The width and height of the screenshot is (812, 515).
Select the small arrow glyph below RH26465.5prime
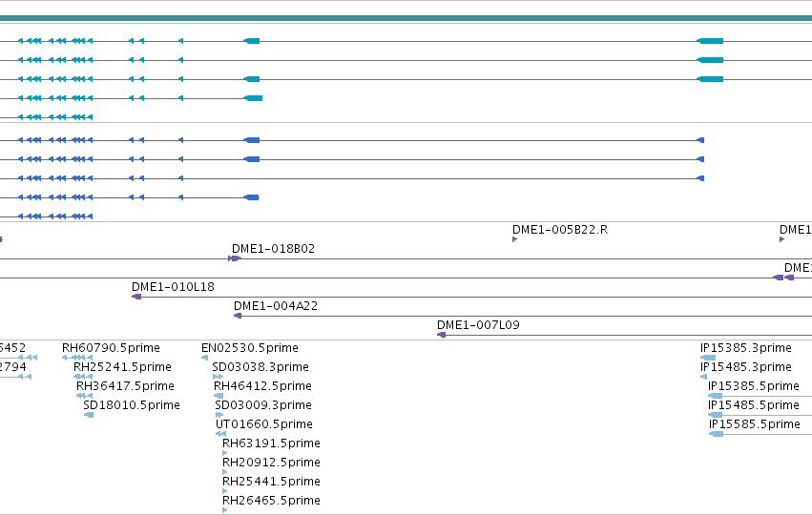click(x=225, y=510)
